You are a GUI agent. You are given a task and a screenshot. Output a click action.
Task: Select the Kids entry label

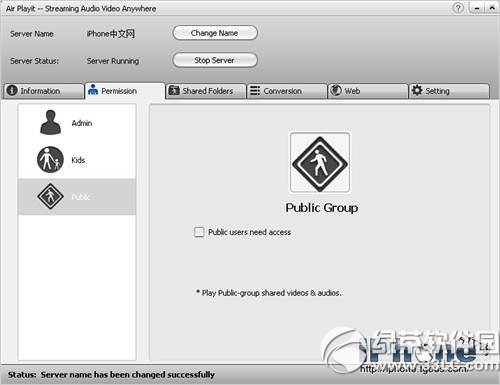click(78, 160)
